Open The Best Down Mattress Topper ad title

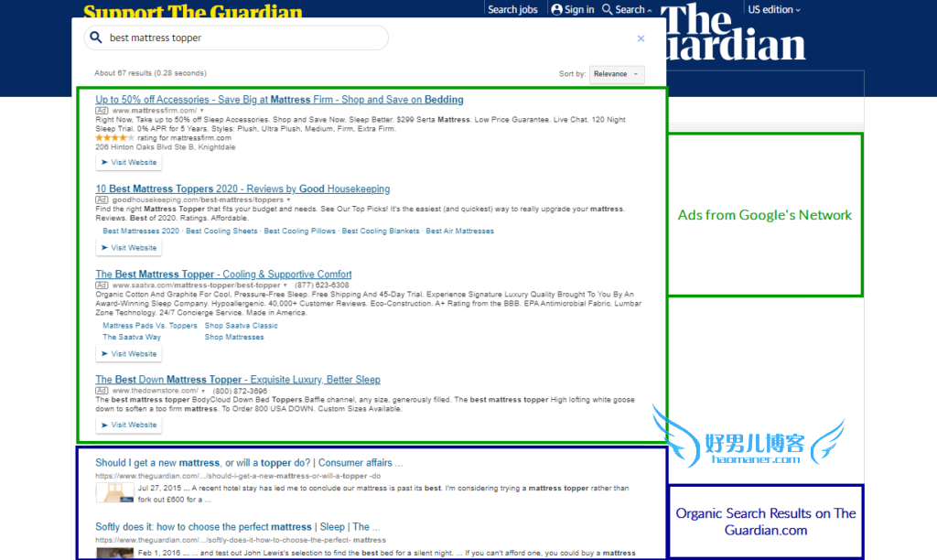coord(238,380)
